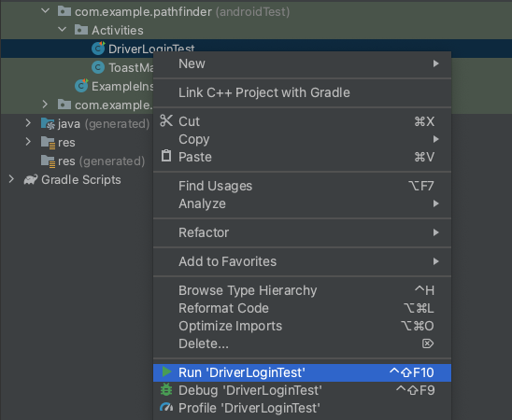Click the Paste clipboard icon
512x420 pixels.
[166, 156]
